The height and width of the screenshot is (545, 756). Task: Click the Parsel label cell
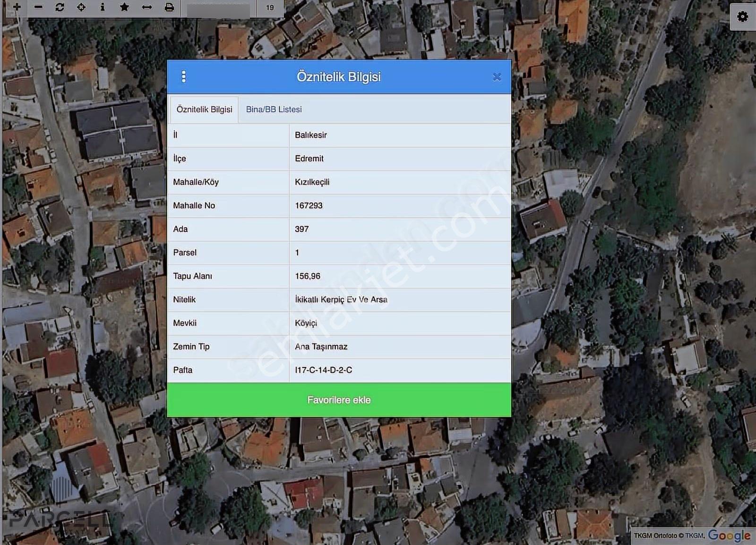coord(228,253)
